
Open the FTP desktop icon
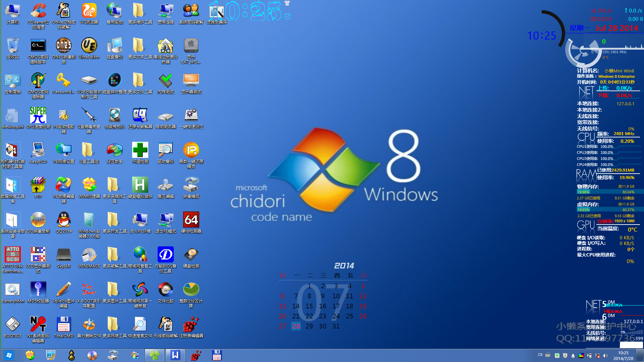38,188
